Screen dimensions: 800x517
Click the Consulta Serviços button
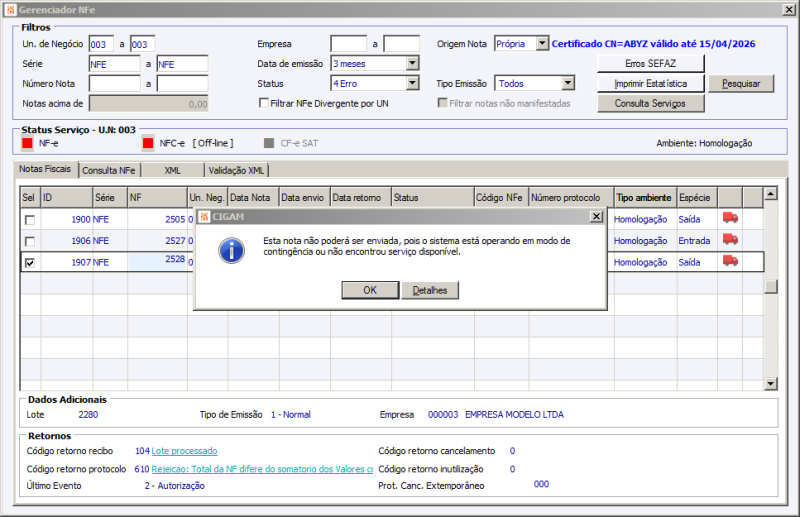tap(651, 103)
